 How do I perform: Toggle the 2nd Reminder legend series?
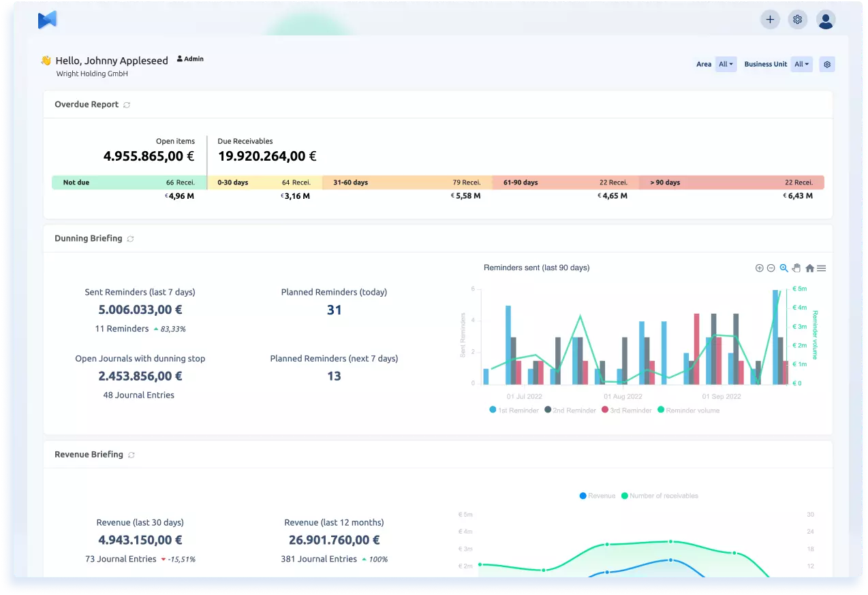pos(570,411)
